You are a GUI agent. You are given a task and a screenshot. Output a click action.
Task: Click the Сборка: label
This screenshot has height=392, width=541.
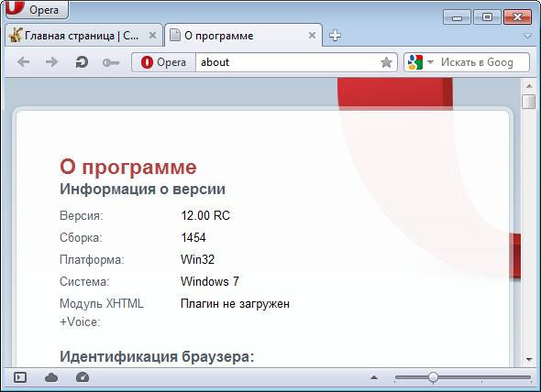pyautogui.click(x=81, y=238)
